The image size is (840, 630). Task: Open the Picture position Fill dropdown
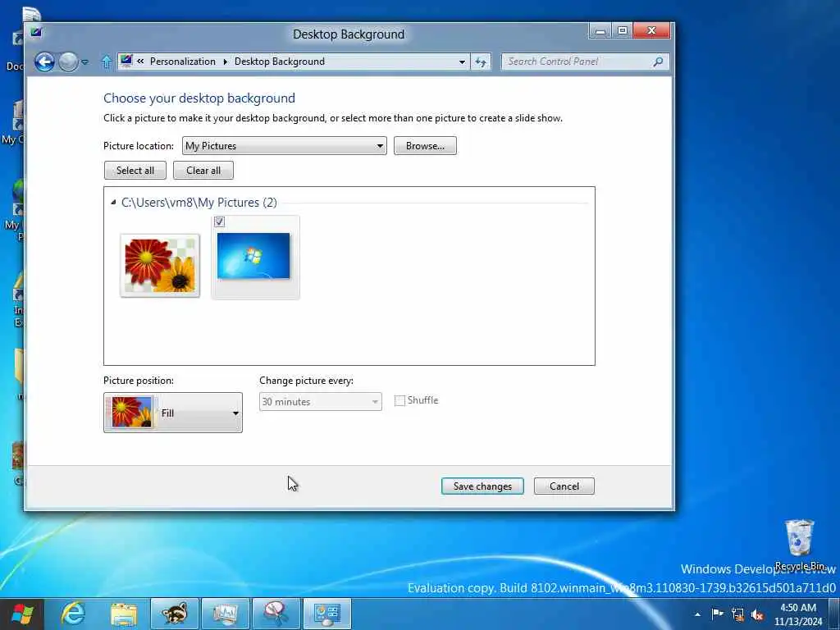tap(172, 413)
